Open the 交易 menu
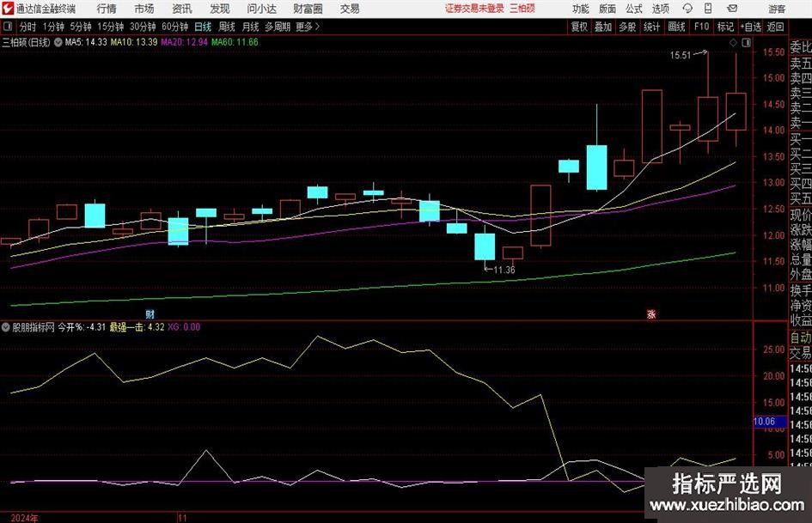 (x=350, y=9)
